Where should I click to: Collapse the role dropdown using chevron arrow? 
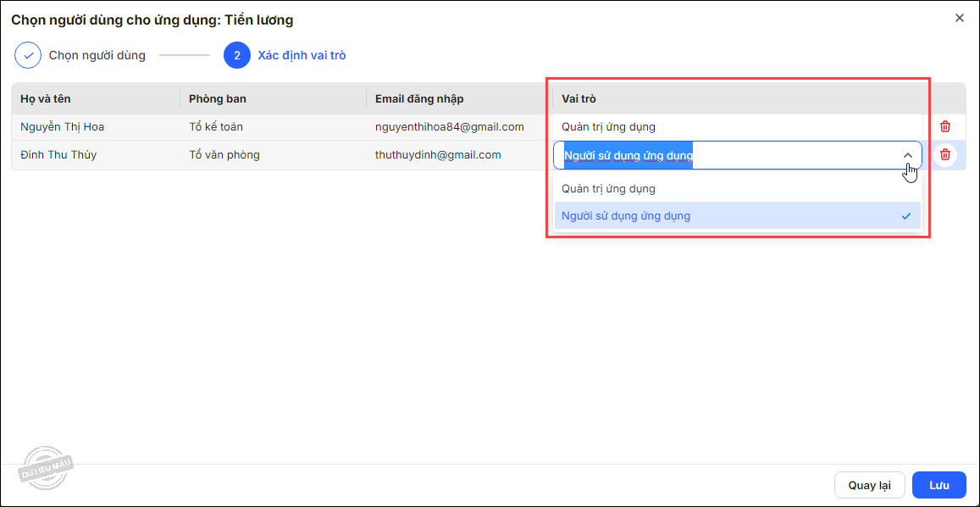[x=907, y=156]
